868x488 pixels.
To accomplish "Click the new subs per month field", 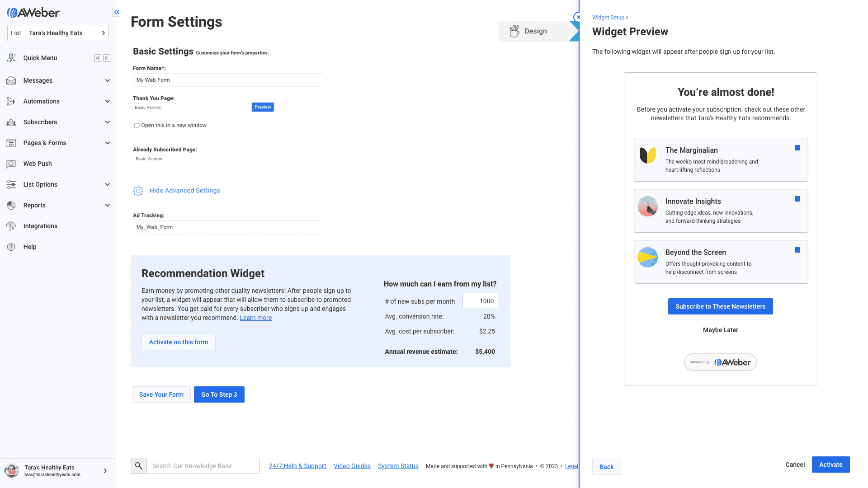I will coord(481,301).
